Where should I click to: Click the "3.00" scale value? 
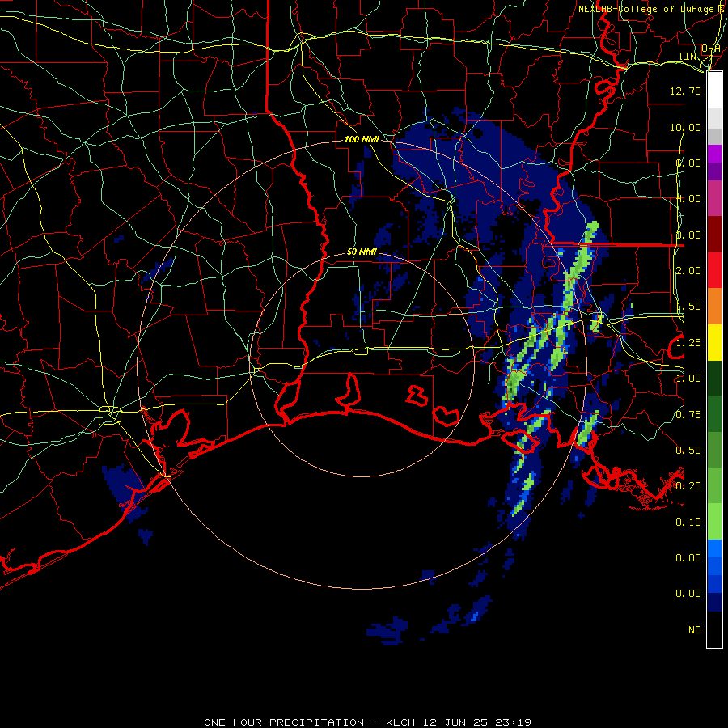pyautogui.click(x=688, y=235)
